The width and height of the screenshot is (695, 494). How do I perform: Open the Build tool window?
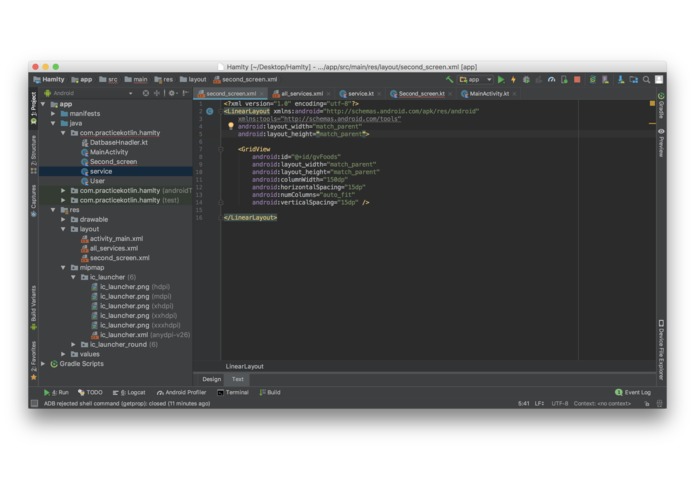coord(270,392)
